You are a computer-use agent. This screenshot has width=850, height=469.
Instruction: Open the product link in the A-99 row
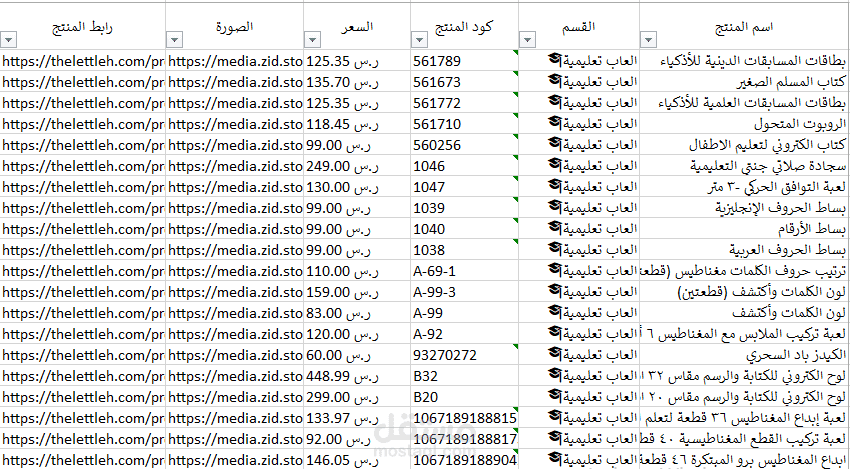click(x=82, y=313)
